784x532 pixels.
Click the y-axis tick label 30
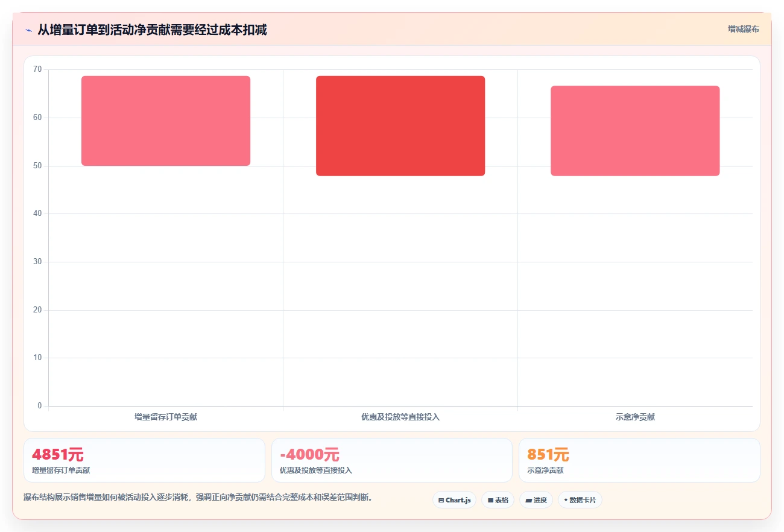(x=37, y=262)
